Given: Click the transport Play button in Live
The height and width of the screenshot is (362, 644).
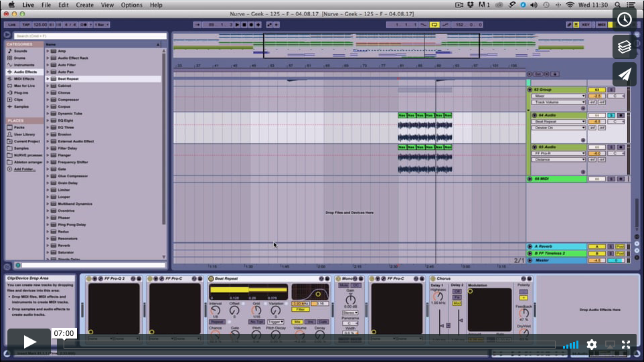Looking at the screenshot, I should [238, 25].
